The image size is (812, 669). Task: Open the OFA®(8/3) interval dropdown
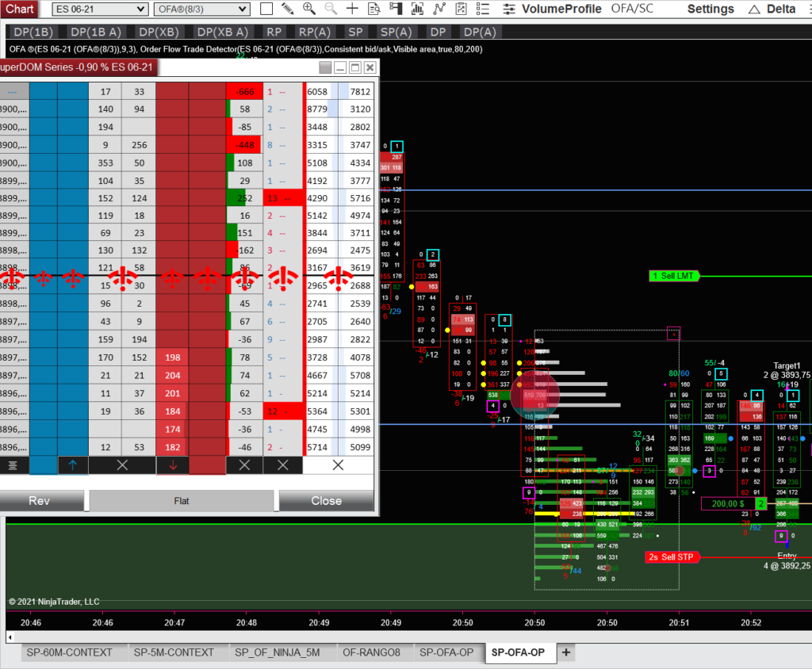pos(202,10)
